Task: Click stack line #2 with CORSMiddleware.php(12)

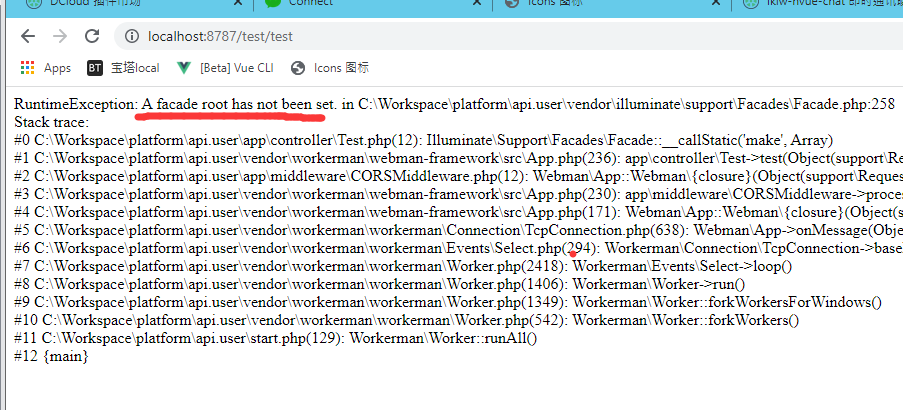Action: pos(458,176)
